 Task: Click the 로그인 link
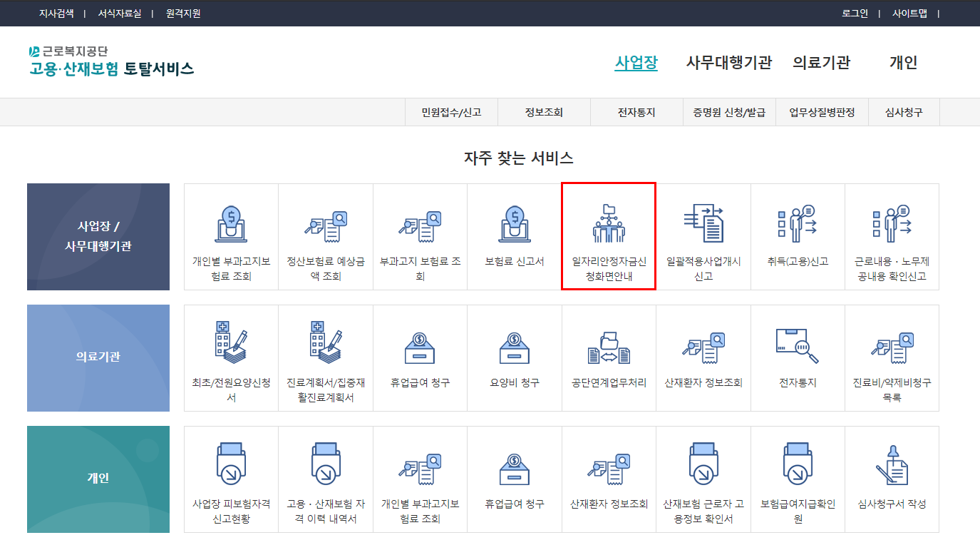pyautogui.click(x=855, y=14)
